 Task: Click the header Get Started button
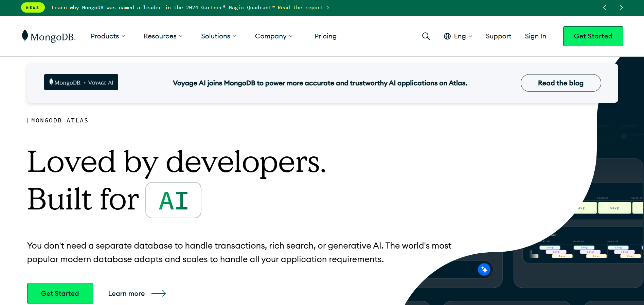pos(593,36)
